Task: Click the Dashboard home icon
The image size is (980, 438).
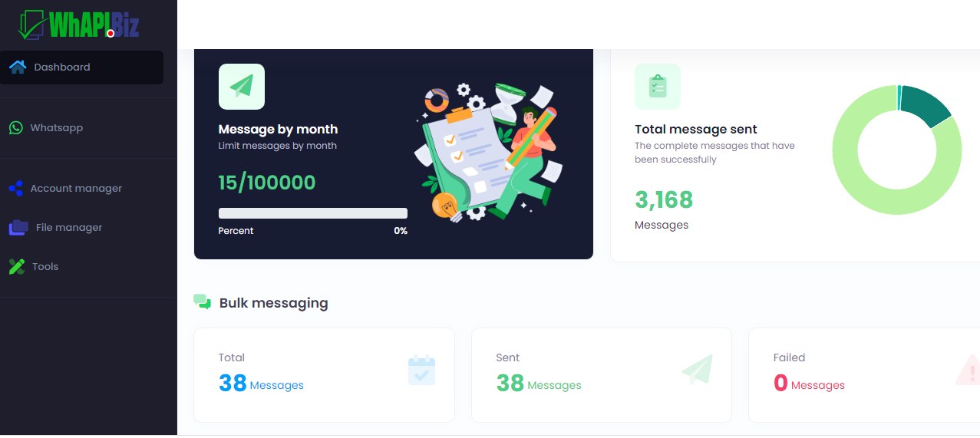Action: click(x=18, y=67)
